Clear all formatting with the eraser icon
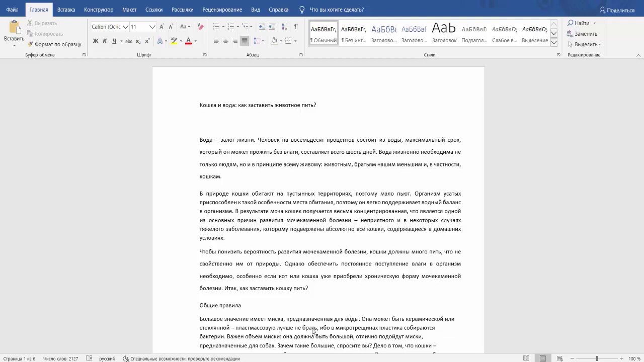This screenshot has width=644, height=362. pos(200,27)
